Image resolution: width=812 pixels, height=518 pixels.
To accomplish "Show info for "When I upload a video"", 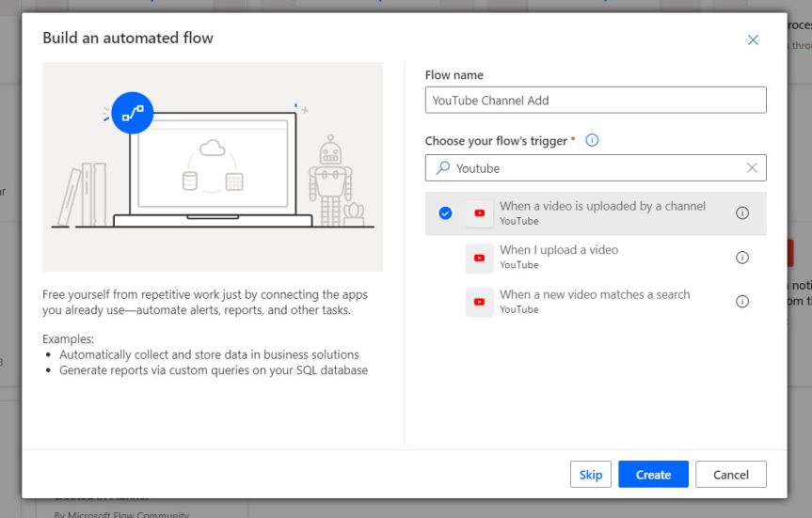I will tap(741, 258).
